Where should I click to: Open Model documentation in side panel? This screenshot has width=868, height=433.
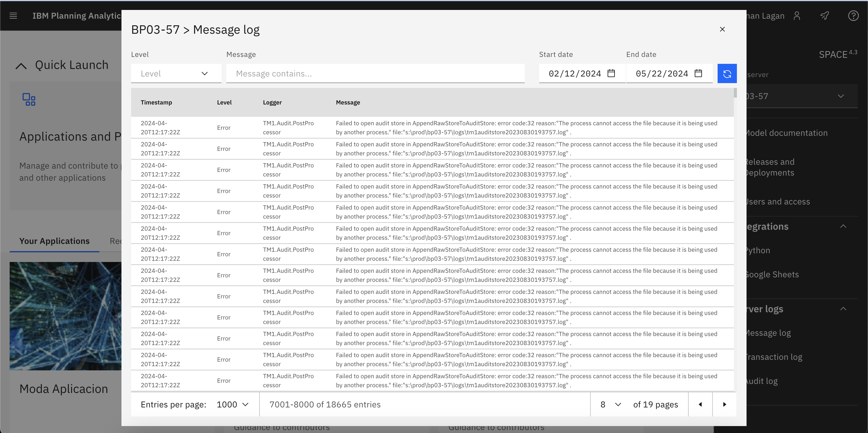click(786, 133)
